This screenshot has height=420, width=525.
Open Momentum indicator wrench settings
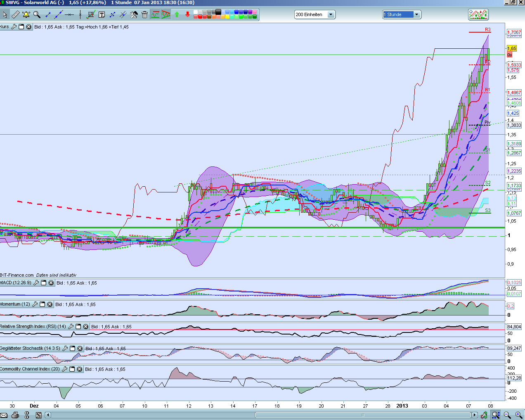point(35,304)
